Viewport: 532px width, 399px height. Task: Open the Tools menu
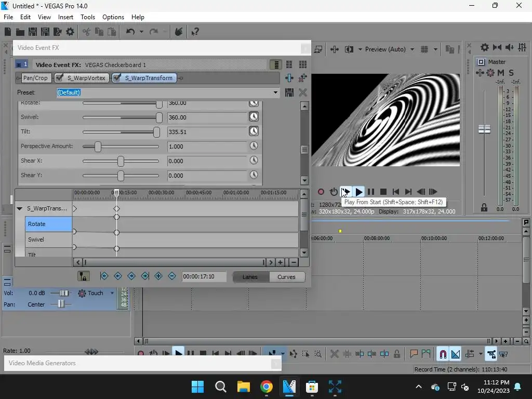click(87, 17)
